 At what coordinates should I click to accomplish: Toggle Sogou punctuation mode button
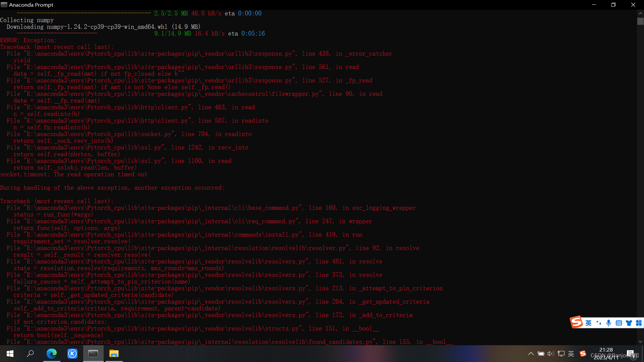tap(599, 323)
